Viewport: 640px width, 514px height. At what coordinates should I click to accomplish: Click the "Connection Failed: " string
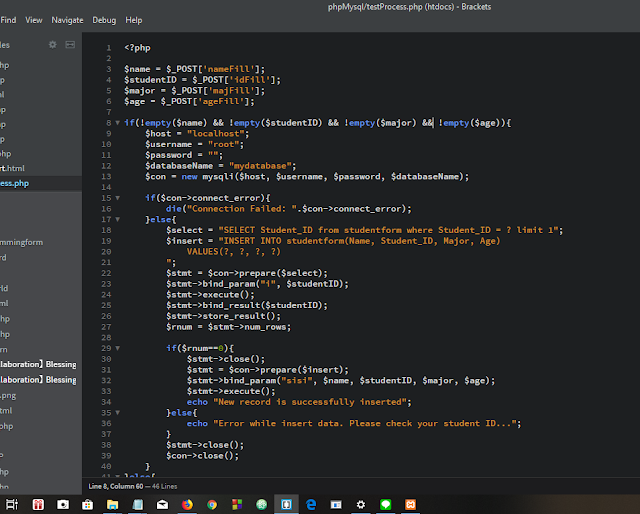click(242, 209)
